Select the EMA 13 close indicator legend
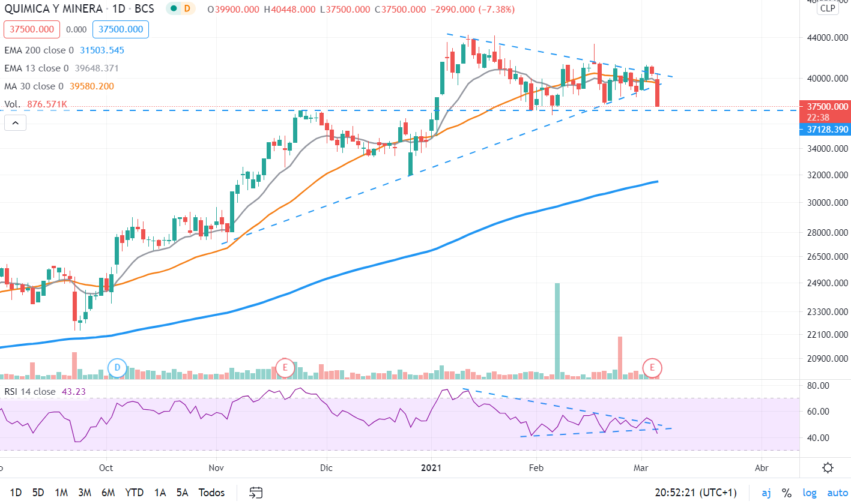Screen dimensions: 851x504 (x=37, y=68)
